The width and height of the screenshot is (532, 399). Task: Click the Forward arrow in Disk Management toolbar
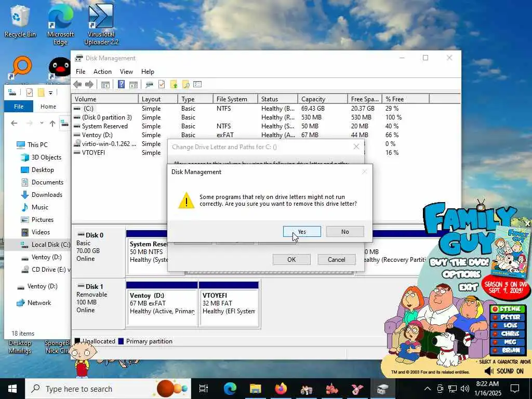(x=89, y=85)
